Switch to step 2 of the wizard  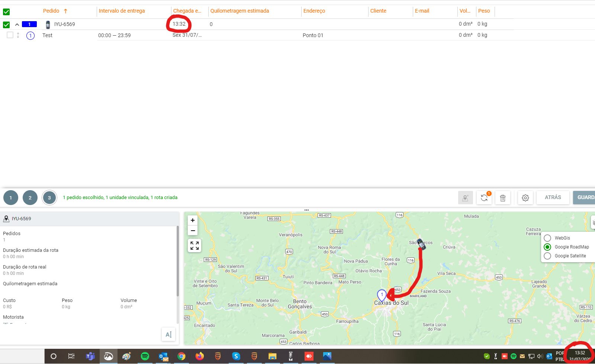[30, 198]
